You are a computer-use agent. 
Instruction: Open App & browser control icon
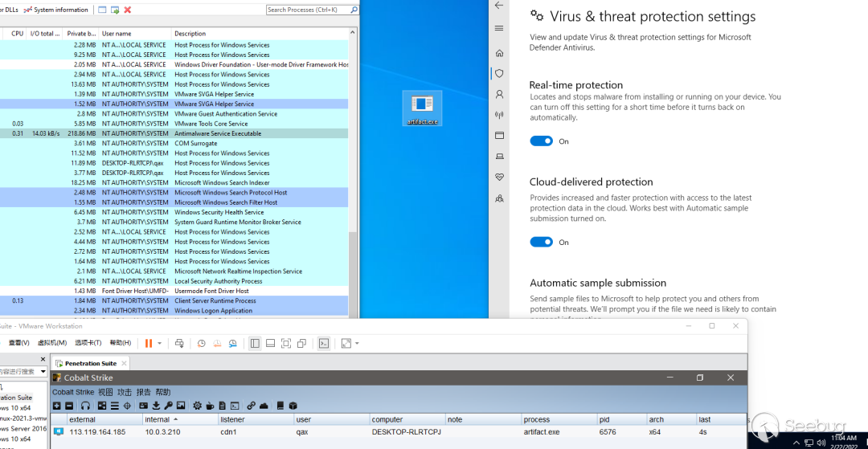click(499, 136)
